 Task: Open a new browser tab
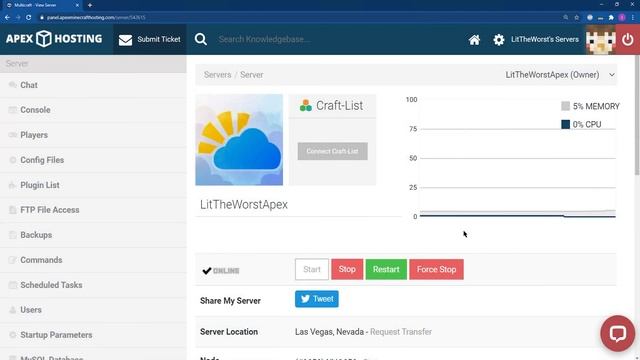90,5
